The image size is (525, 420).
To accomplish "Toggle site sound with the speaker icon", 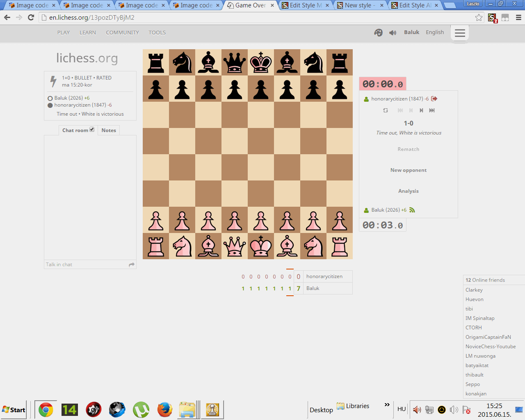I will [393, 33].
